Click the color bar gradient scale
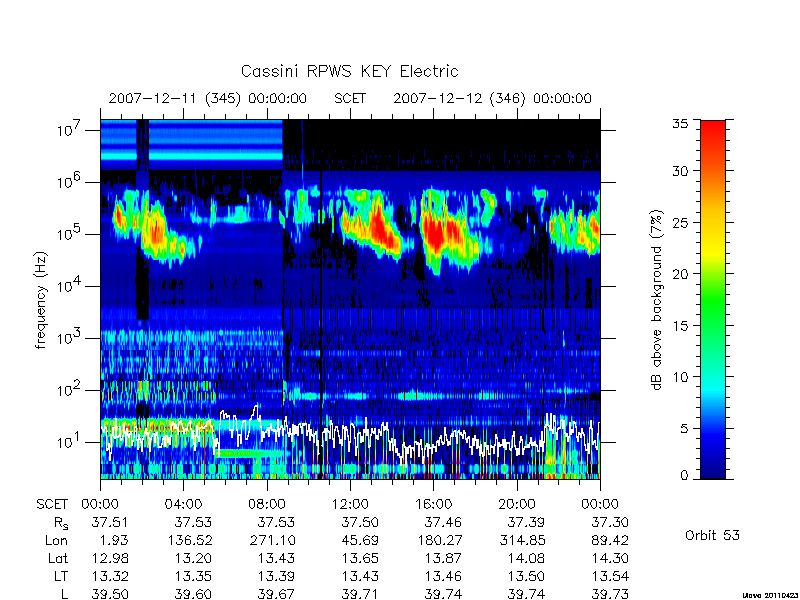 click(x=713, y=299)
